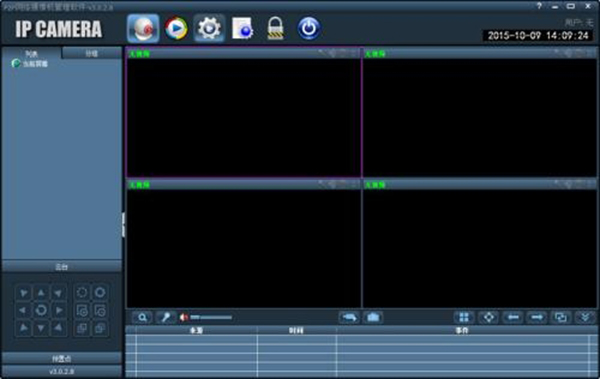Click the third event column header
The image size is (600, 379).
click(x=462, y=330)
